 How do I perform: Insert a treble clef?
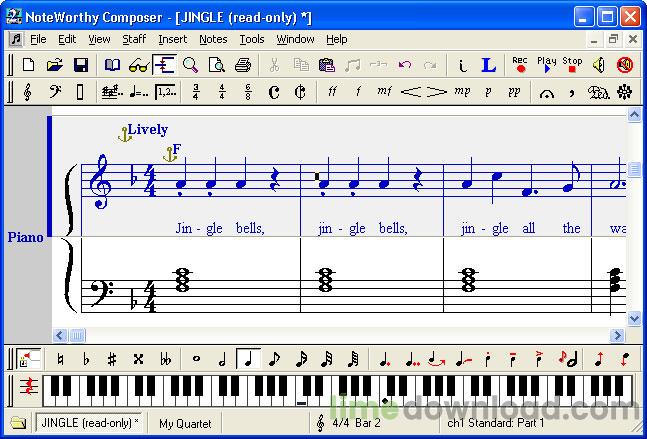pyautogui.click(x=28, y=92)
